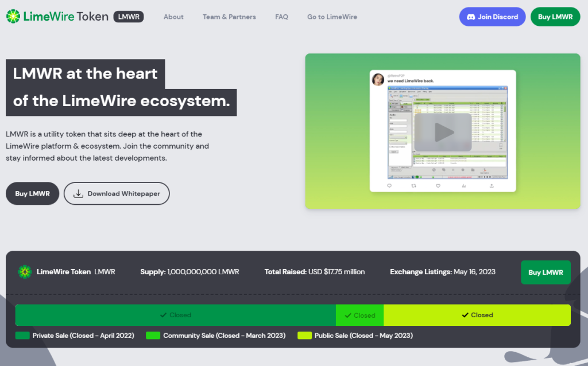Click the checkmark on the Private Sale bar

163,315
